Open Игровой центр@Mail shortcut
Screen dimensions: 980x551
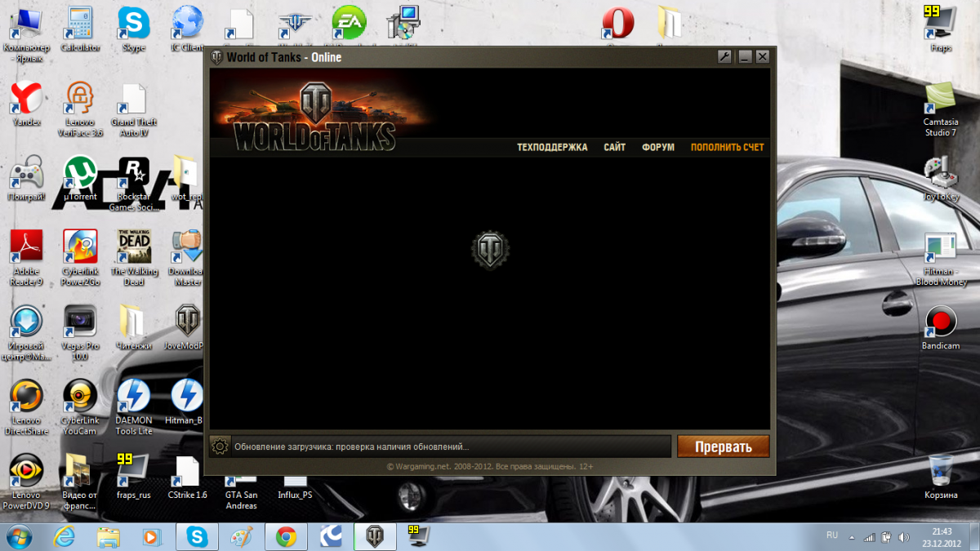pos(26,332)
